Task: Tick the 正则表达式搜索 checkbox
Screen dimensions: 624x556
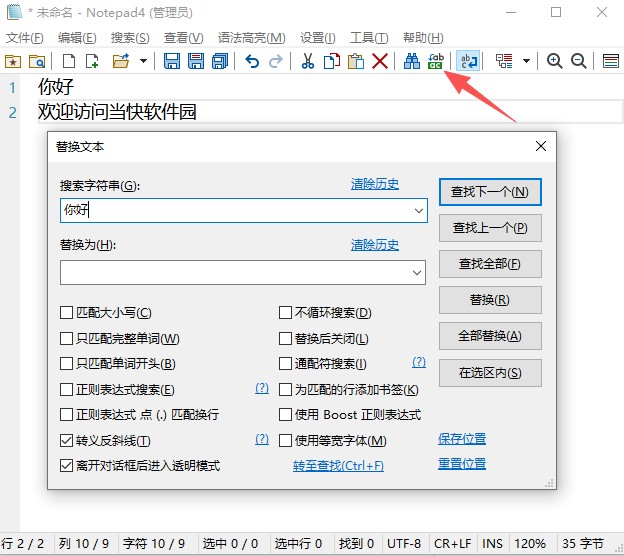Action: [x=67, y=389]
